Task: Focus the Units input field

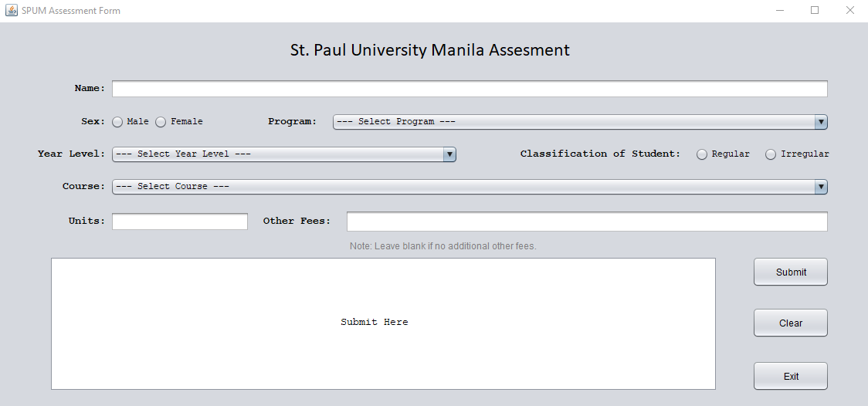Action: 180,222
